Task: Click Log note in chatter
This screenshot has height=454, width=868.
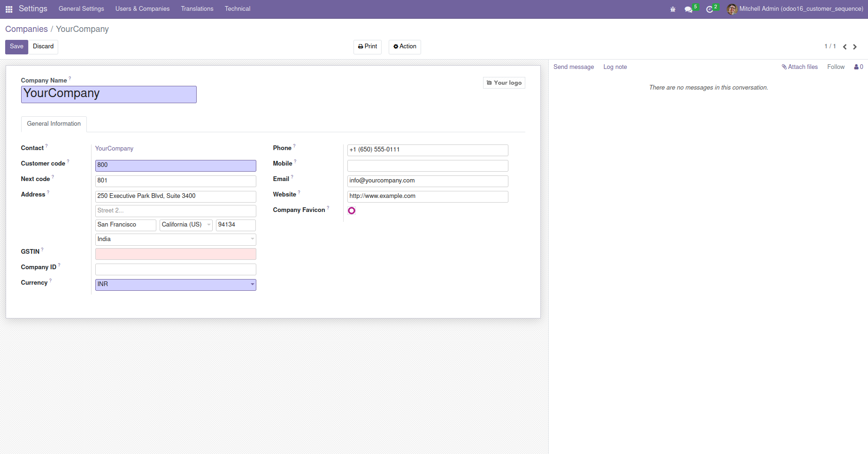Action: click(x=615, y=67)
